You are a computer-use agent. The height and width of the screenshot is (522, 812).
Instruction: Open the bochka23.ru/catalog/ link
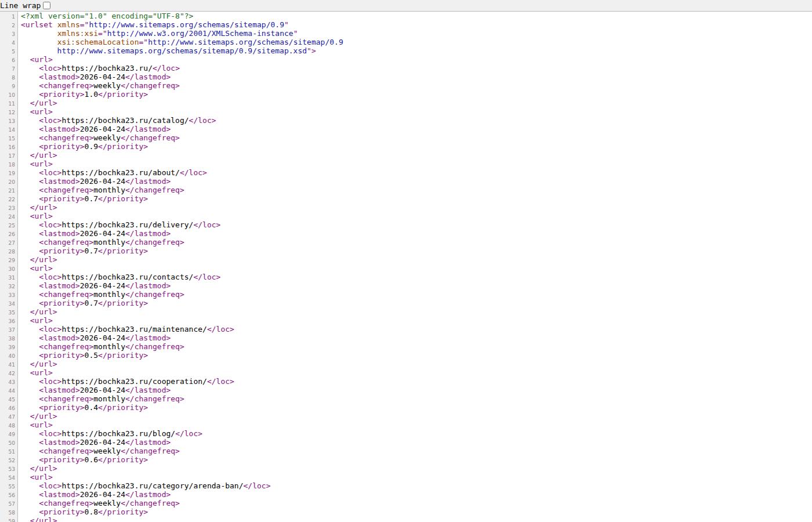(x=125, y=121)
